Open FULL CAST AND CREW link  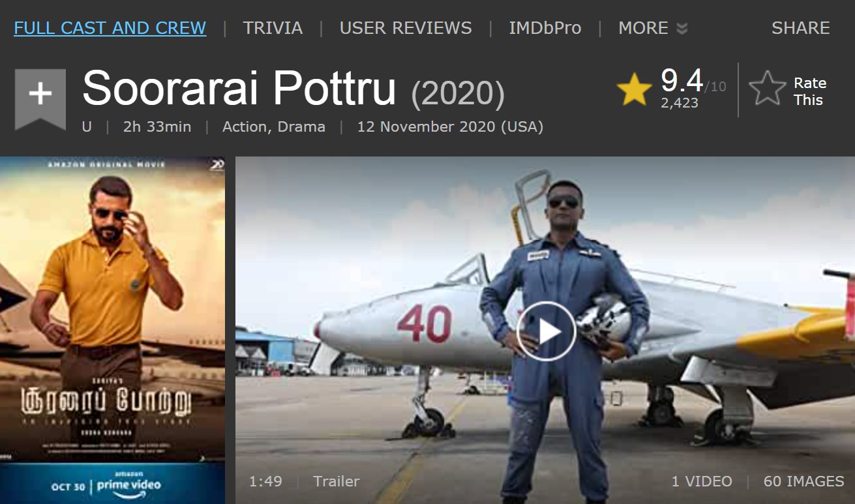[x=110, y=28]
